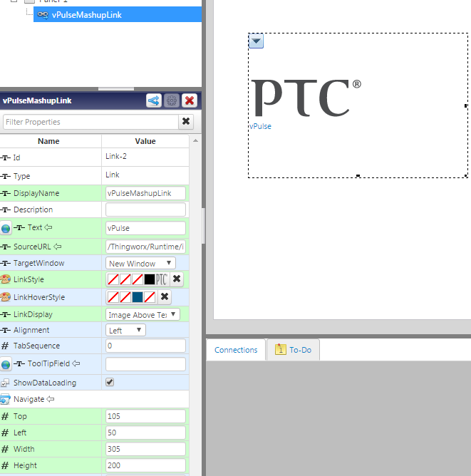Image resolution: width=471 pixels, height=476 pixels.
Task: Click the Navigate service icon
Action: (5, 399)
